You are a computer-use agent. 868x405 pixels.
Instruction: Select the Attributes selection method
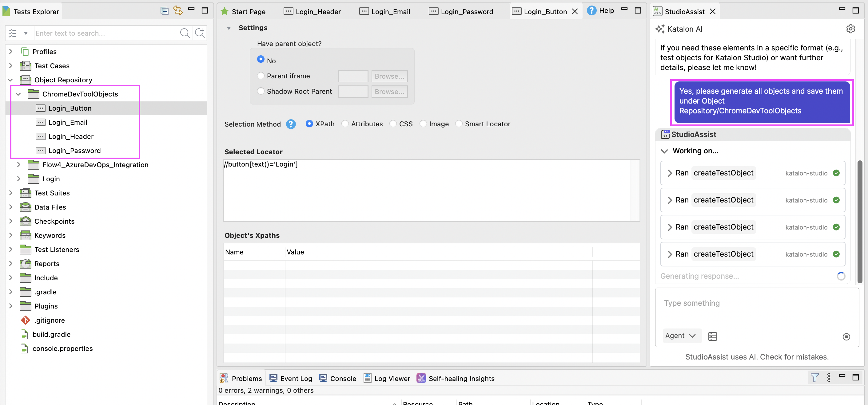pyautogui.click(x=345, y=124)
